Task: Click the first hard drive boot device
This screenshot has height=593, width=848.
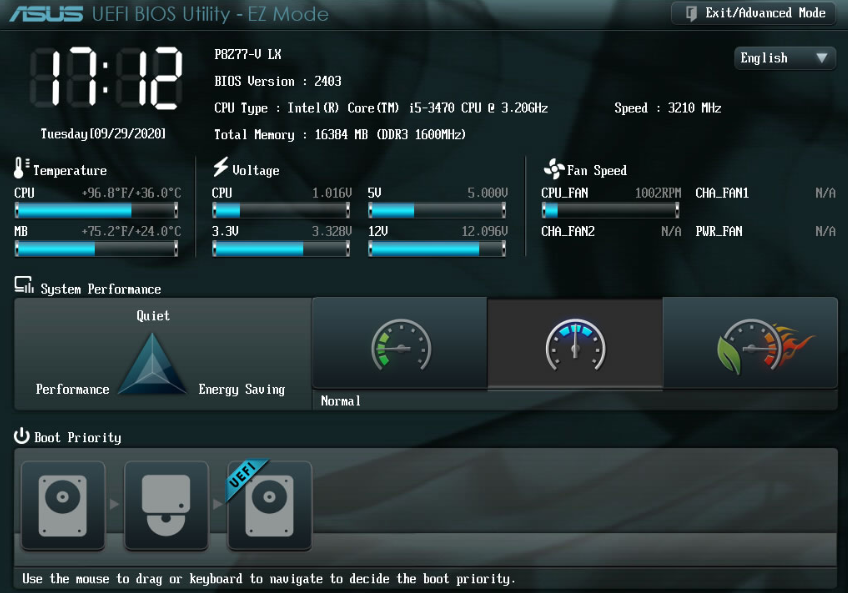Action: [x=63, y=505]
